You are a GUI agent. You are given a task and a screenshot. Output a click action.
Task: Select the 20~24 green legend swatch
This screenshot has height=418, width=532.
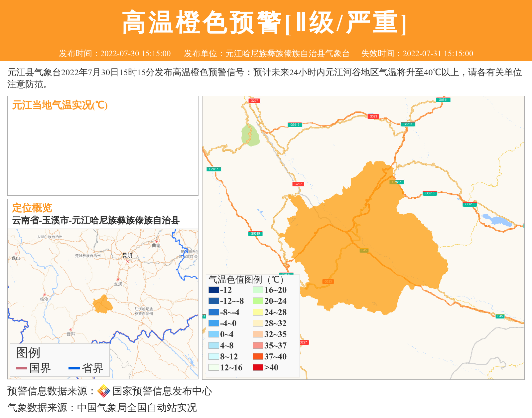[258, 301]
